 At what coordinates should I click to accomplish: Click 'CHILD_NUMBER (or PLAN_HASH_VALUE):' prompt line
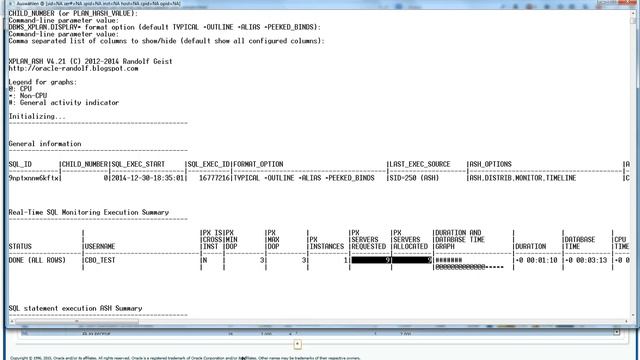pyautogui.click(x=73, y=13)
